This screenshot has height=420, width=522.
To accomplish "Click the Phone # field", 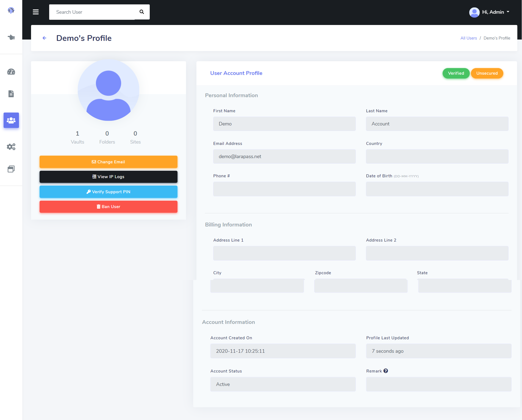I will [284, 189].
